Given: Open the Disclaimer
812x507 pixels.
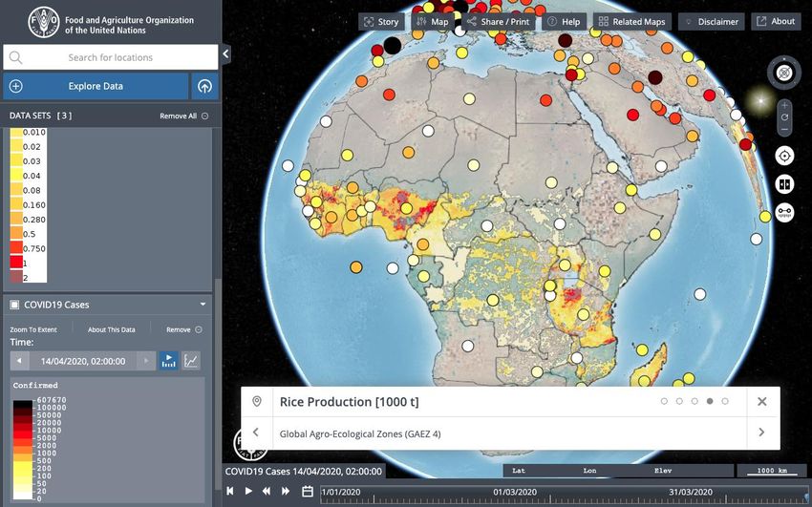Looking at the screenshot, I should [712, 22].
